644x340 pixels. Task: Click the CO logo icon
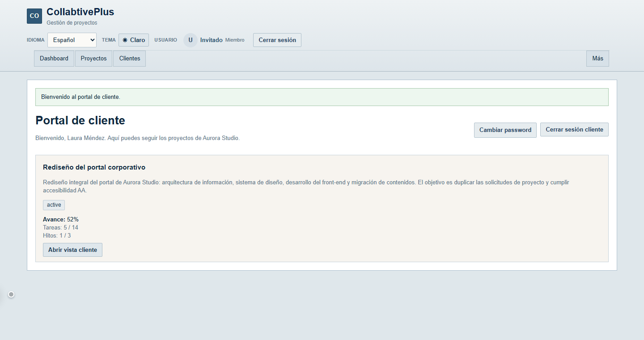coord(34,16)
